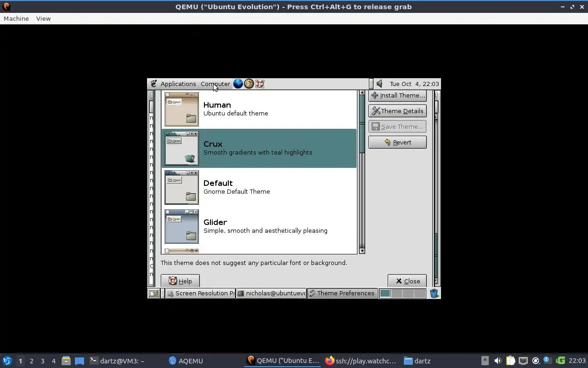The width and height of the screenshot is (588, 368).
Task: Click the theme list scrollbar down arrow
Action: click(x=362, y=251)
